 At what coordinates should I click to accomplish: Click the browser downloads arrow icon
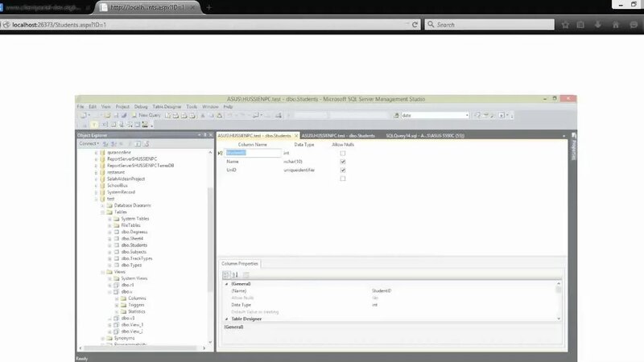point(597,25)
